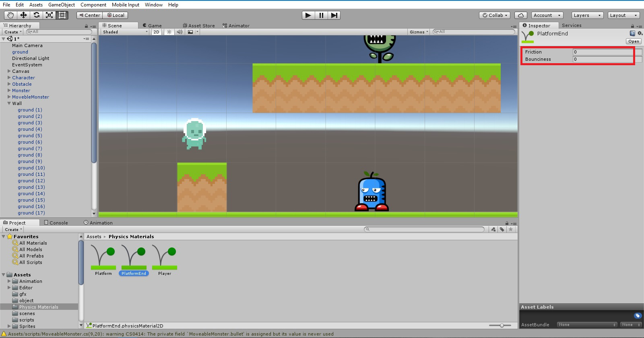Select the PlatformEnd physics material
Screen dimensions: 644x338
[x=134, y=260]
